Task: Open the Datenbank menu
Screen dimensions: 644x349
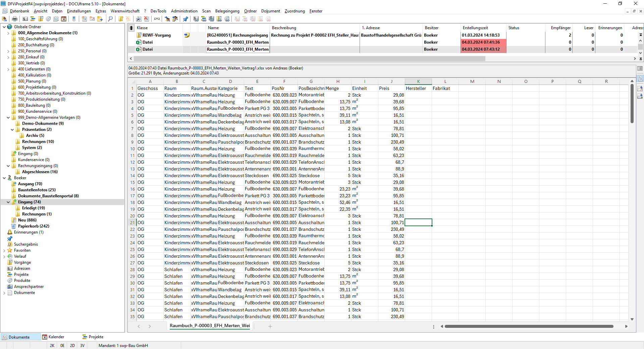Action: [x=19, y=11]
